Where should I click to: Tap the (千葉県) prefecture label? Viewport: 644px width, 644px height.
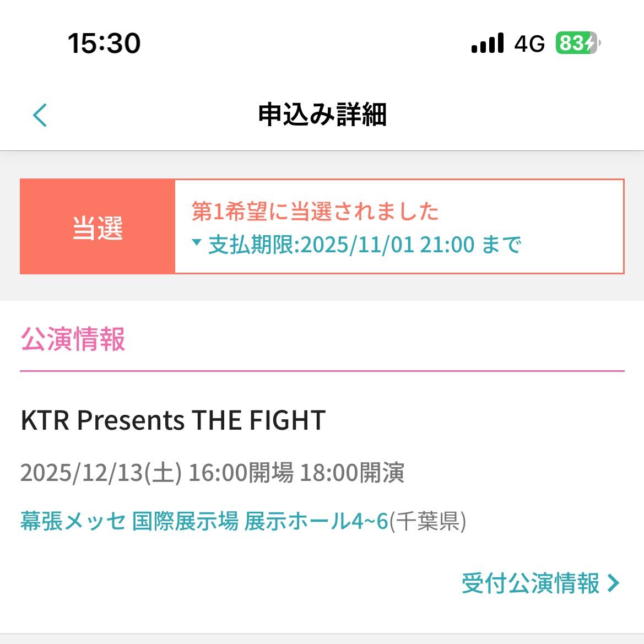click(428, 521)
